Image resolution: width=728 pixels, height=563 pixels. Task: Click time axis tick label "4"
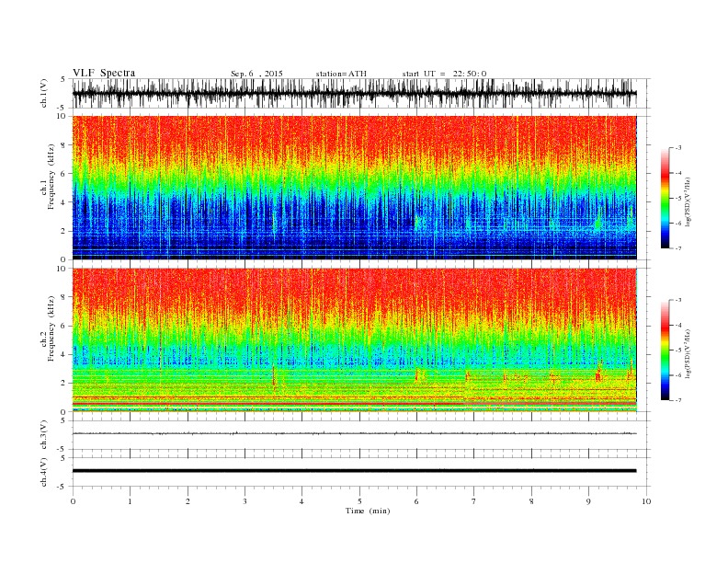click(x=301, y=501)
